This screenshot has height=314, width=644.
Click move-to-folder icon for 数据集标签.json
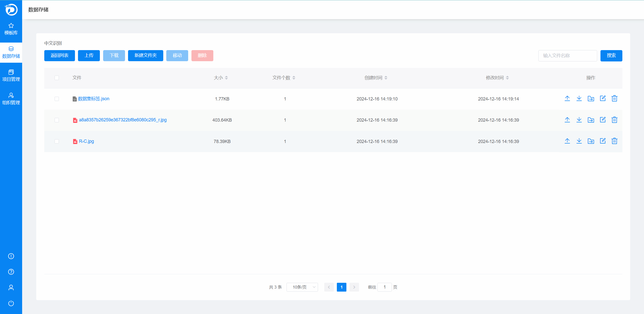[x=591, y=98]
